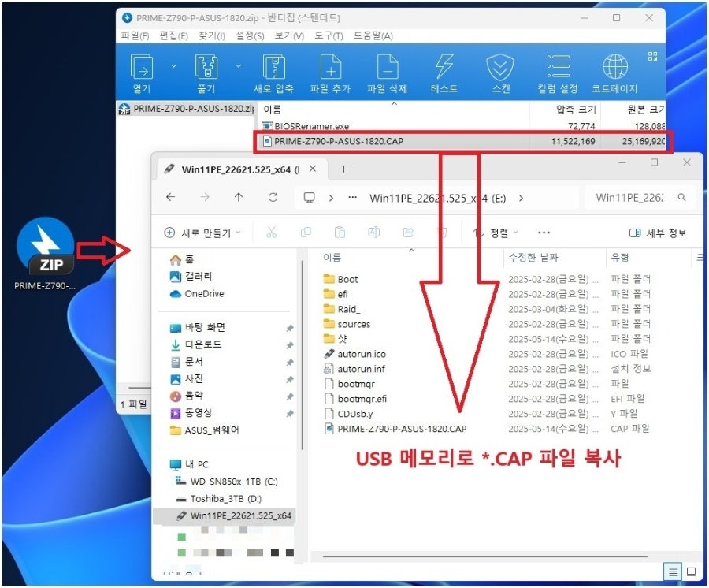Viewport: 709px width, 588px height.
Task: Click the Forward arrow in File Explorer
Action: click(205, 197)
